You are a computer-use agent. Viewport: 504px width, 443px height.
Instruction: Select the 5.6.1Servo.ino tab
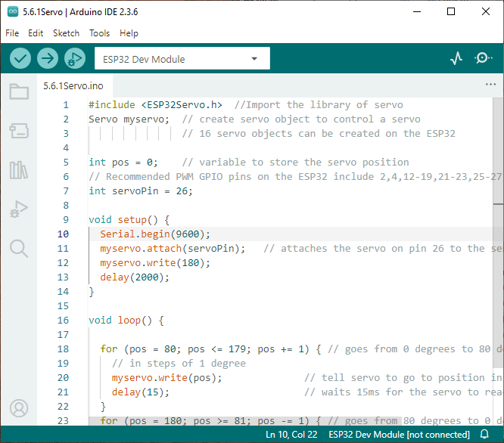click(x=73, y=85)
